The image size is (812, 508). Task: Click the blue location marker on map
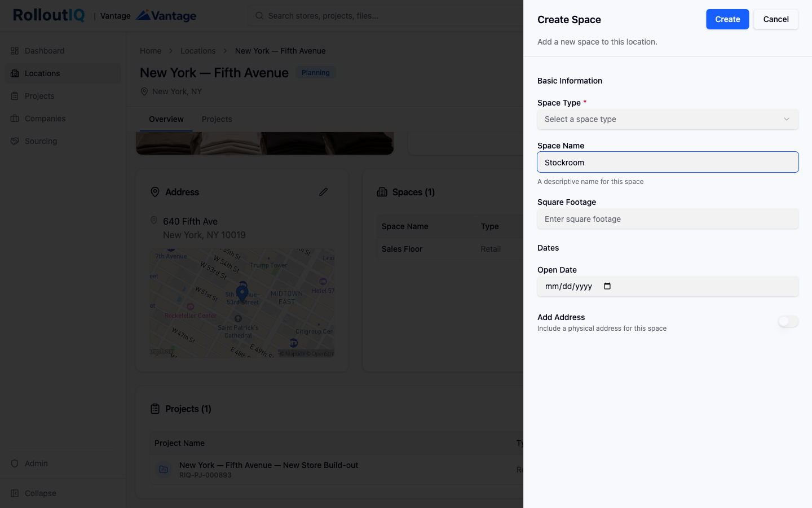pos(242,293)
